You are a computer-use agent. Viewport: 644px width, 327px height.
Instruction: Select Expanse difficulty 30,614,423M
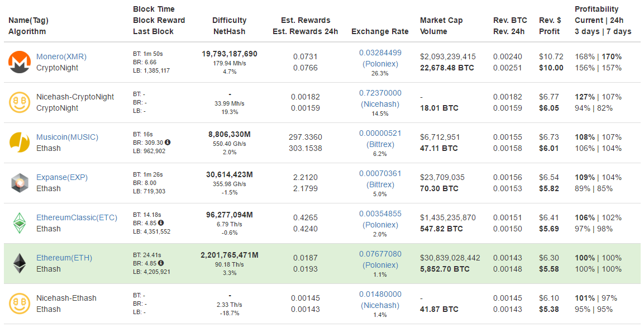tap(230, 174)
